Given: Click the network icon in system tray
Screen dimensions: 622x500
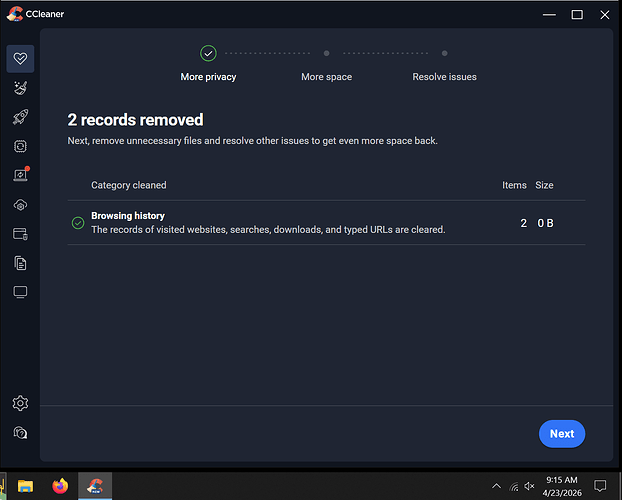Looking at the screenshot, I should [x=514, y=486].
